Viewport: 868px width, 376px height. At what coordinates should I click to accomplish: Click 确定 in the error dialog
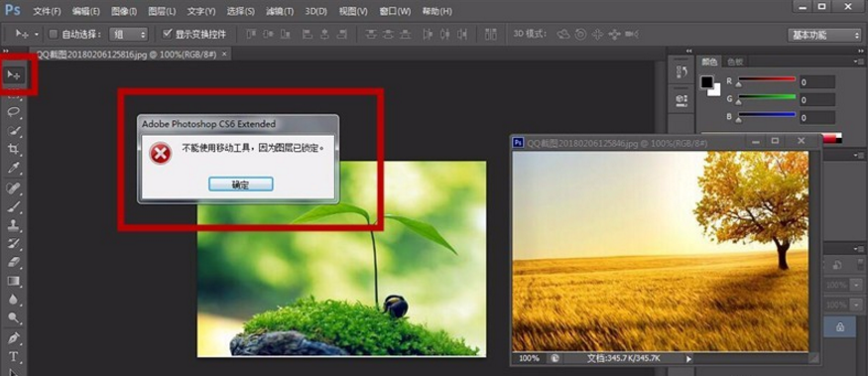click(x=240, y=185)
